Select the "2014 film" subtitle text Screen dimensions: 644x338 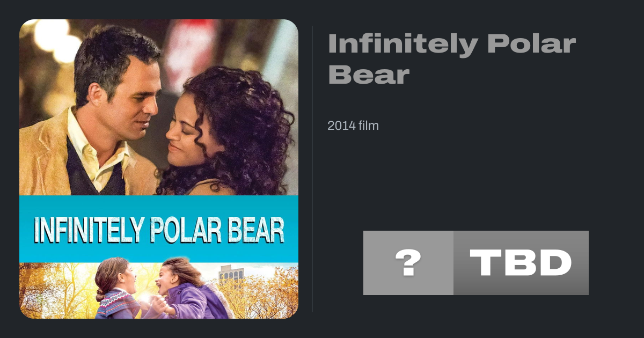(x=353, y=126)
